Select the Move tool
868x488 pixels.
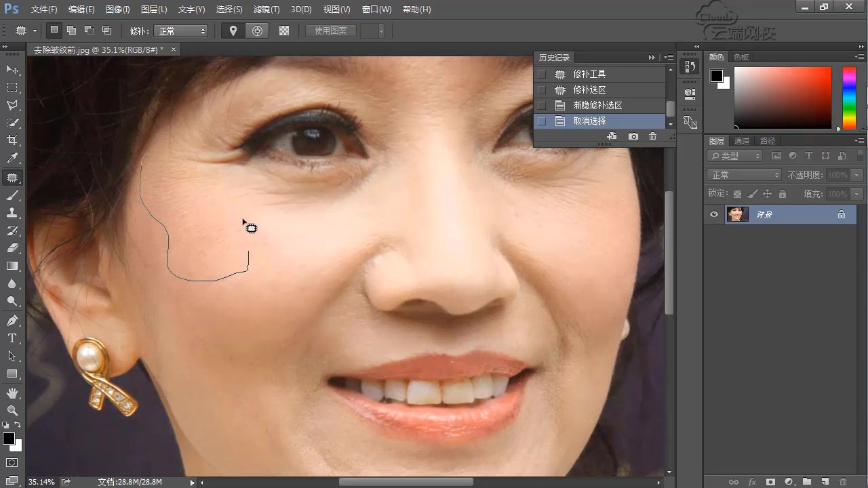click(12, 70)
